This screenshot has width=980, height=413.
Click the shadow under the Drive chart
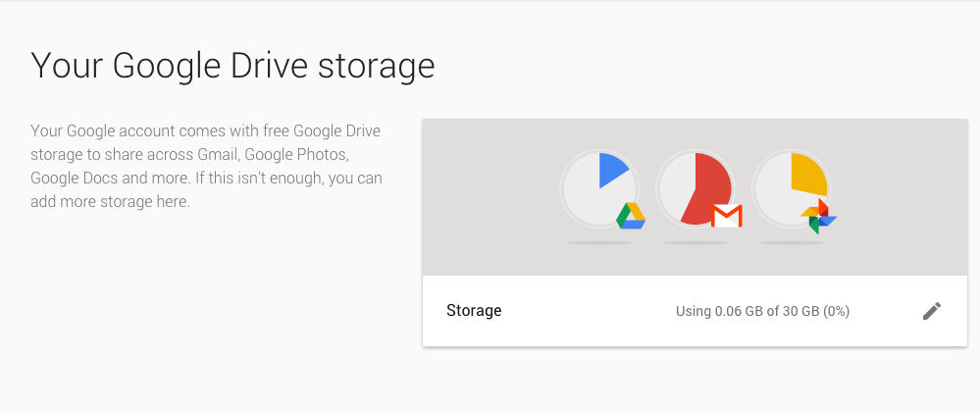tap(599, 242)
